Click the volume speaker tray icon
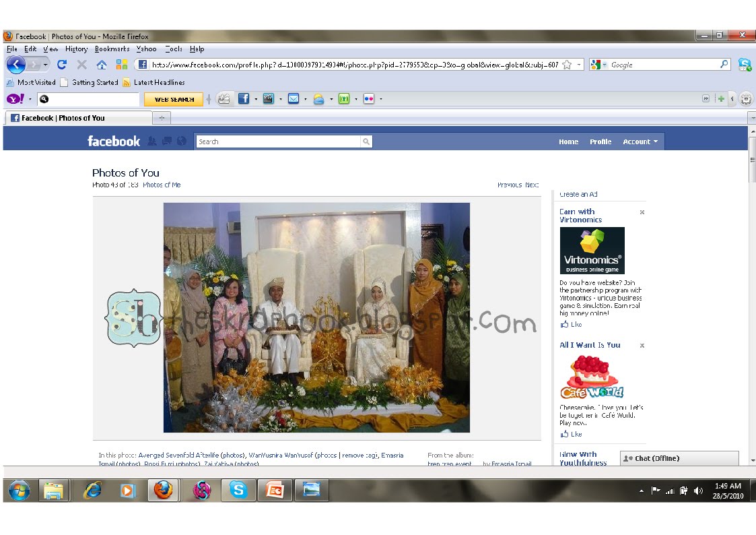This screenshot has width=756, height=535. [698, 491]
